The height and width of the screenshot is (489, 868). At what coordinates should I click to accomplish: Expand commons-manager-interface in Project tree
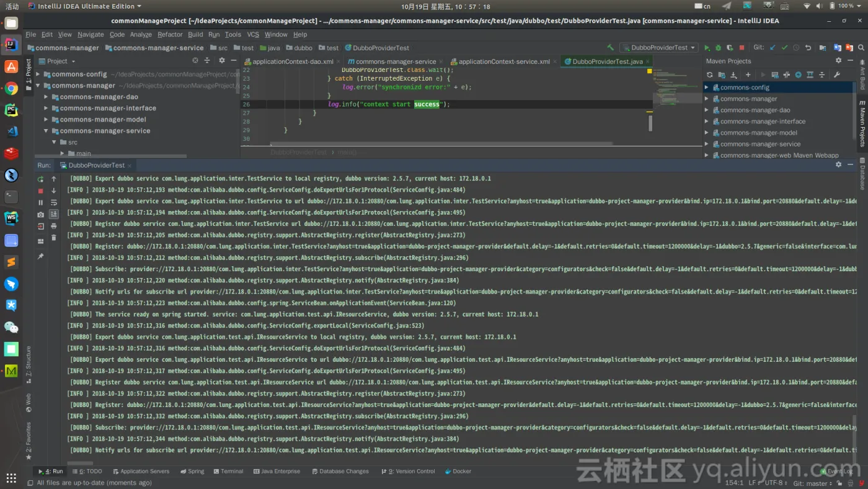tap(46, 108)
